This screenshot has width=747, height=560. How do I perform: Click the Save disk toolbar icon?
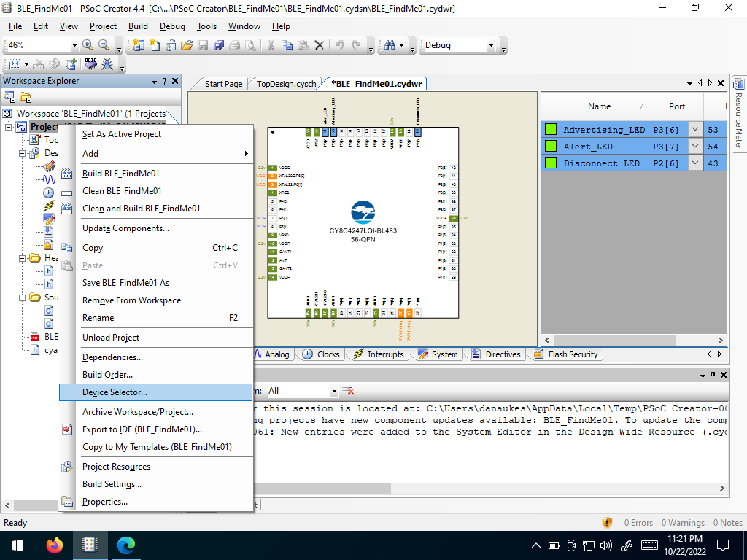coord(203,45)
